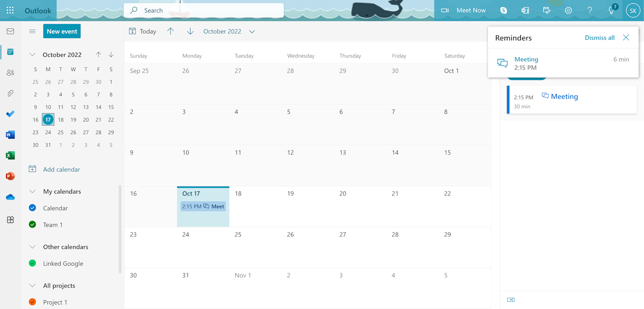The width and height of the screenshot is (644, 309).
Task: Open tips lightbulb icon with badge 7
Action: 612,10
